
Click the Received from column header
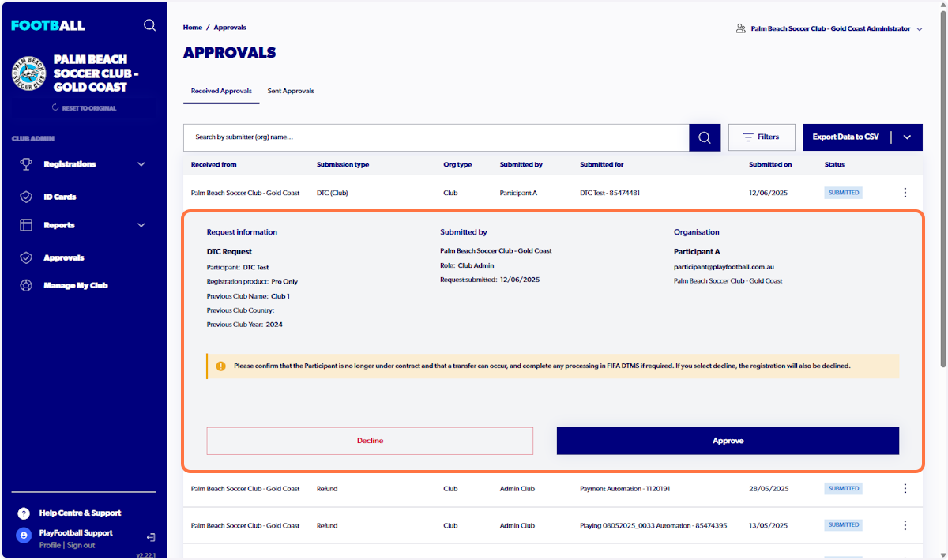(x=213, y=165)
